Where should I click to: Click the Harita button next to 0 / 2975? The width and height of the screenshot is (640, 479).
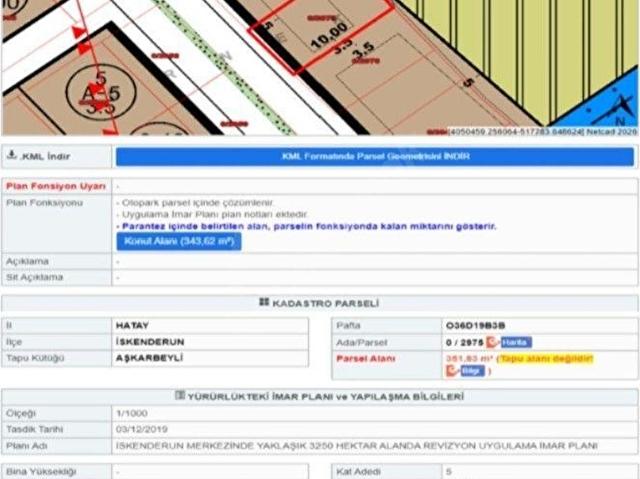point(516,342)
